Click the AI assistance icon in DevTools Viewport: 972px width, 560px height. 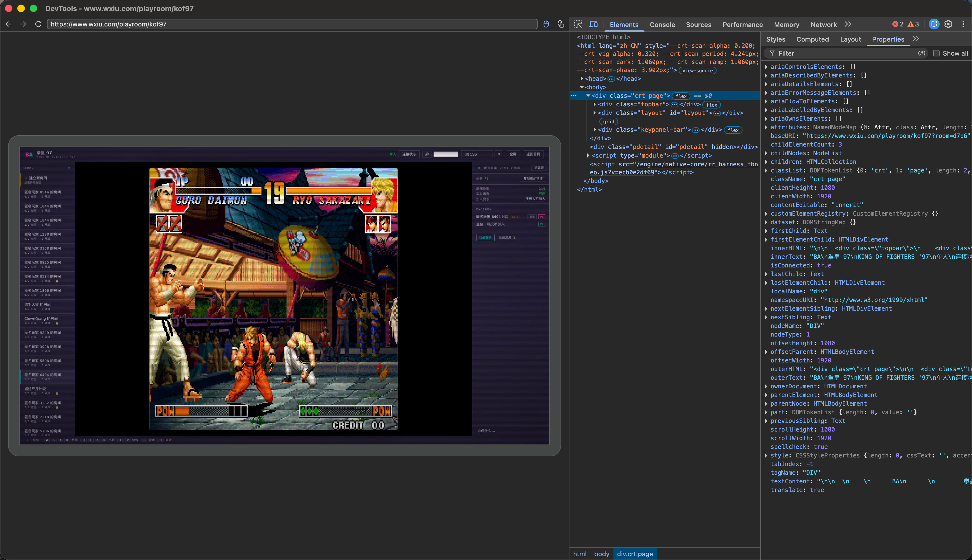point(934,24)
